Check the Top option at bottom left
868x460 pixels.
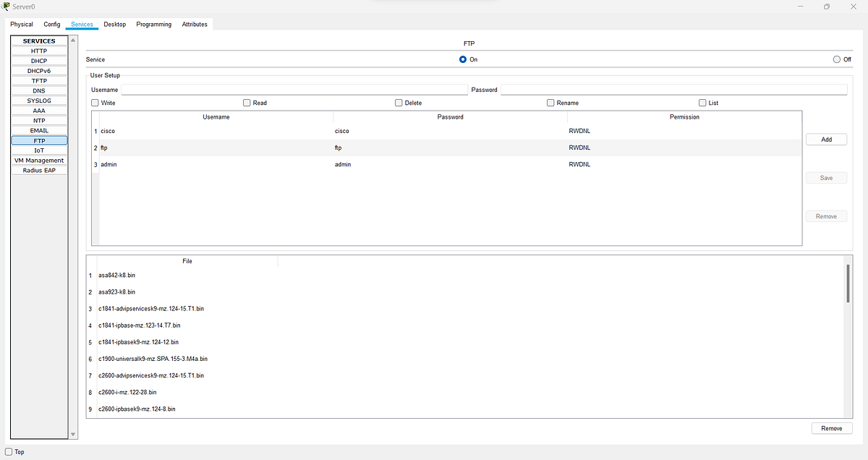[x=9, y=451]
